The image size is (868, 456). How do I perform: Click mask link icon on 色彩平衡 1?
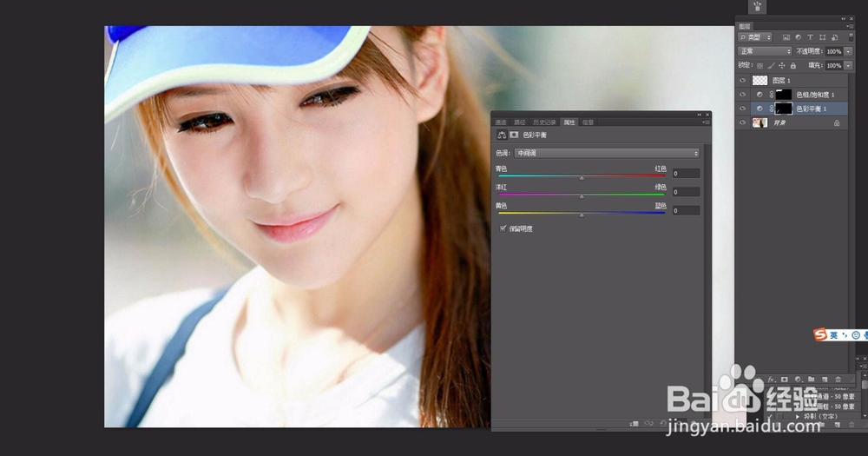(x=772, y=109)
